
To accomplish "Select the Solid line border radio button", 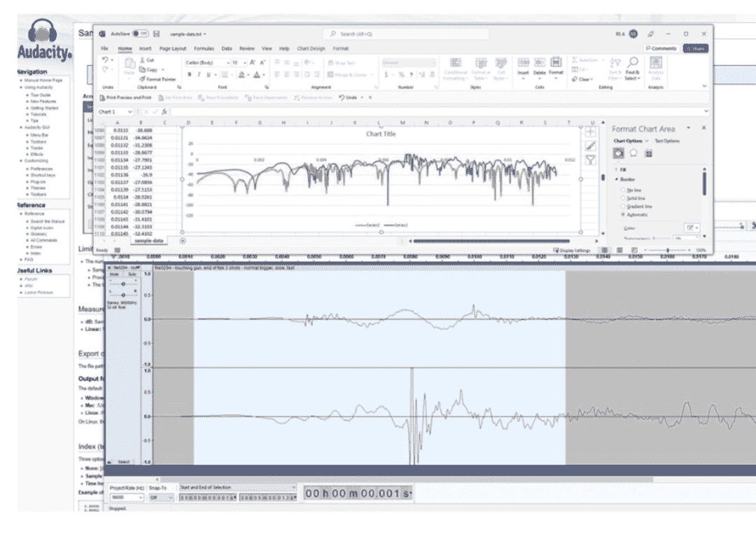I will 624,197.
